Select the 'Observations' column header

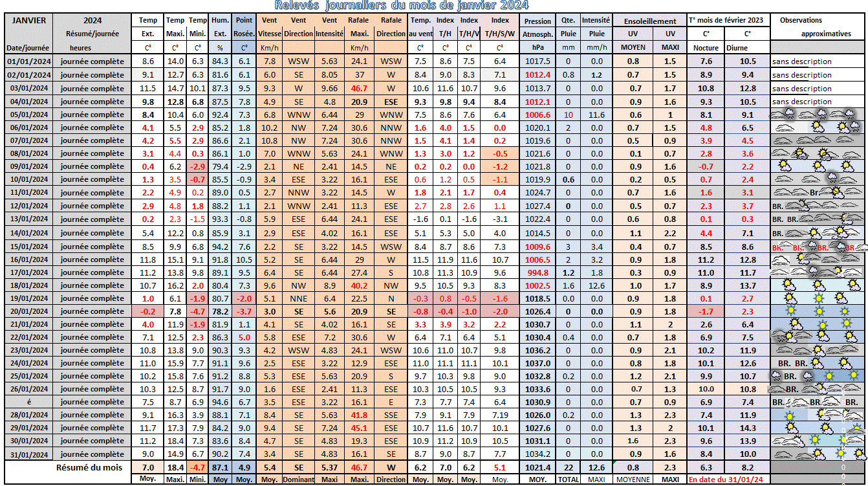(x=801, y=20)
